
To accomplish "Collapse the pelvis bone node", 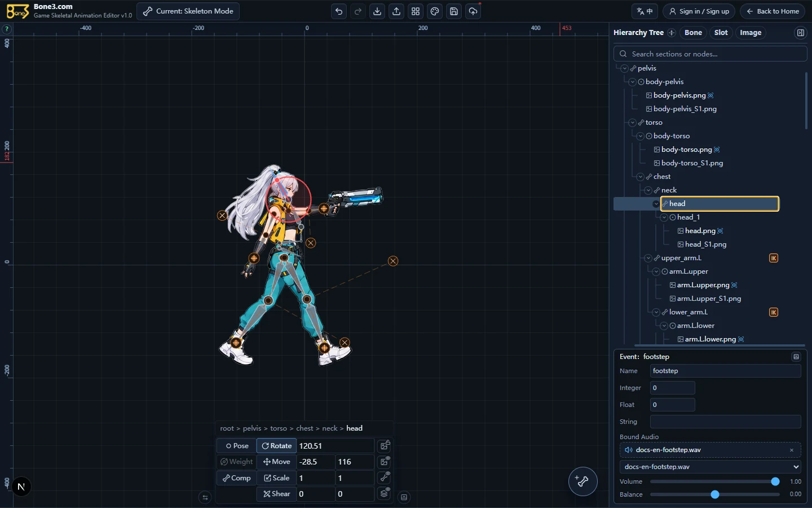I will pos(624,68).
